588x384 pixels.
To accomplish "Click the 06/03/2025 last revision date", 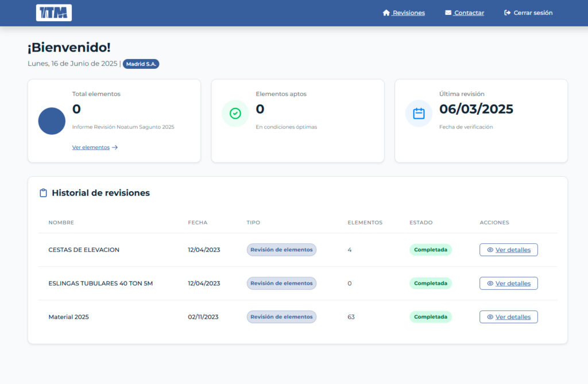I will tap(476, 109).
